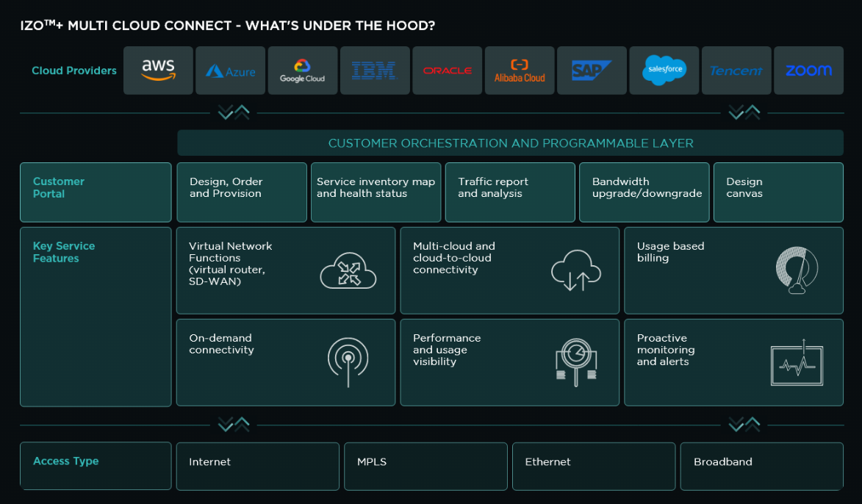
Task: Switch to the Customer Portal section
Action: tap(96, 192)
